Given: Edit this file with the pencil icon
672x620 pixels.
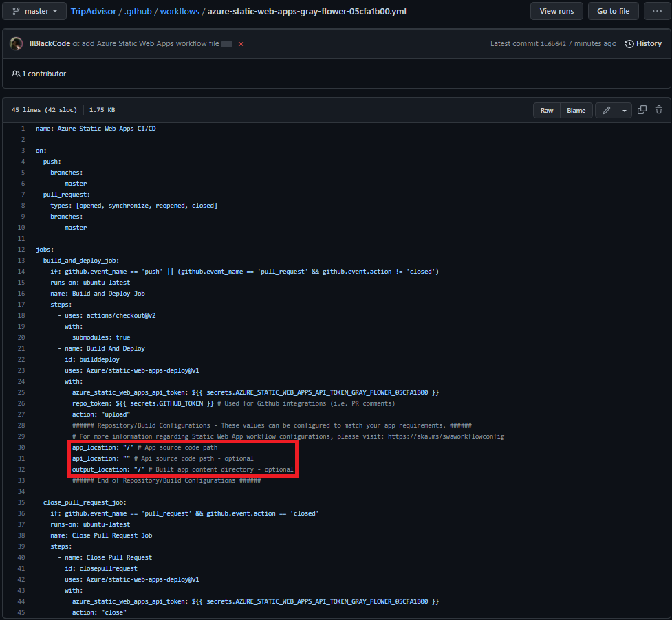Looking at the screenshot, I should click(607, 111).
